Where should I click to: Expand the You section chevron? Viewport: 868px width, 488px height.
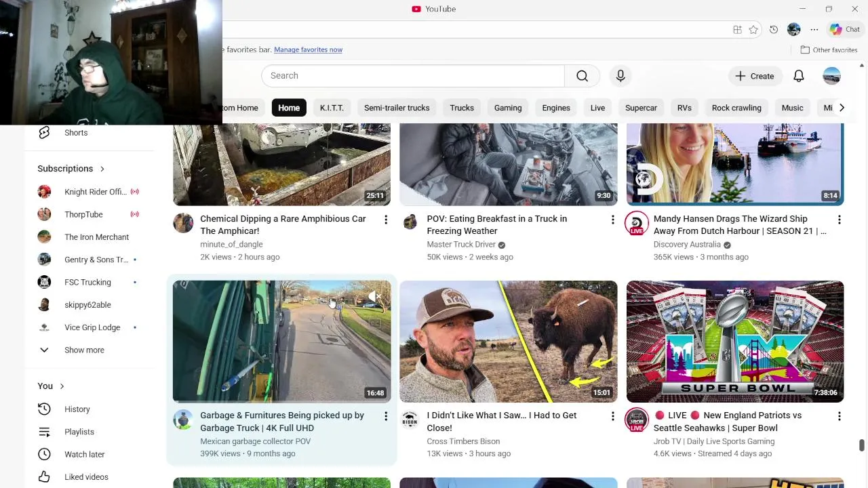(62, 386)
